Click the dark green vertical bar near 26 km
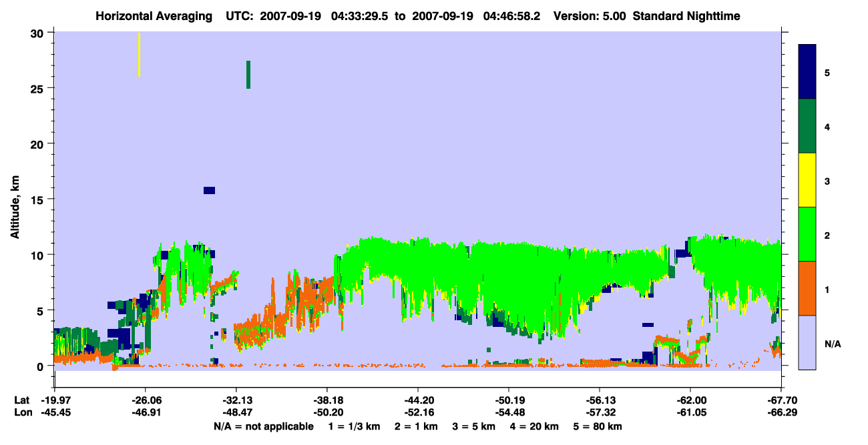This screenshot has height=445, width=868. (x=248, y=75)
